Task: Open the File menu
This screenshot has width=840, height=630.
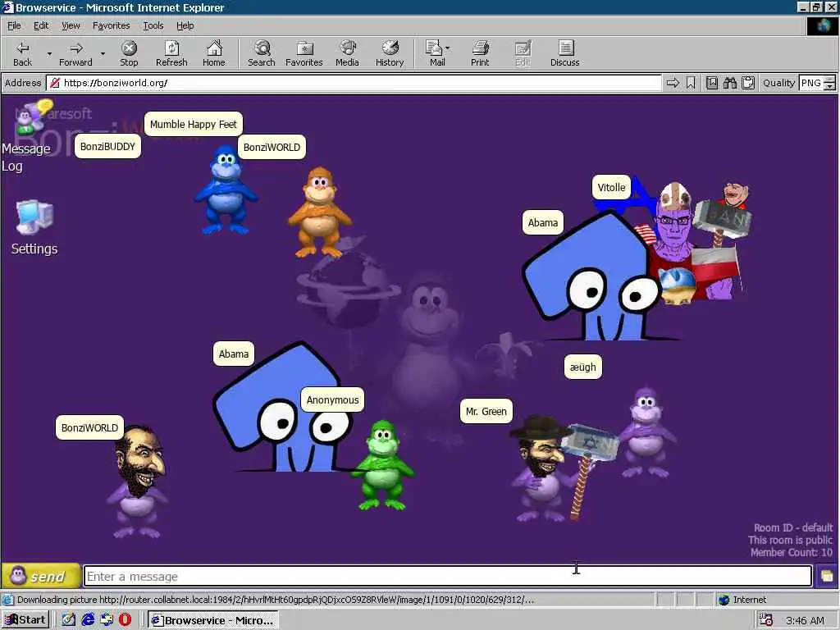Action: tap(14, 25)
